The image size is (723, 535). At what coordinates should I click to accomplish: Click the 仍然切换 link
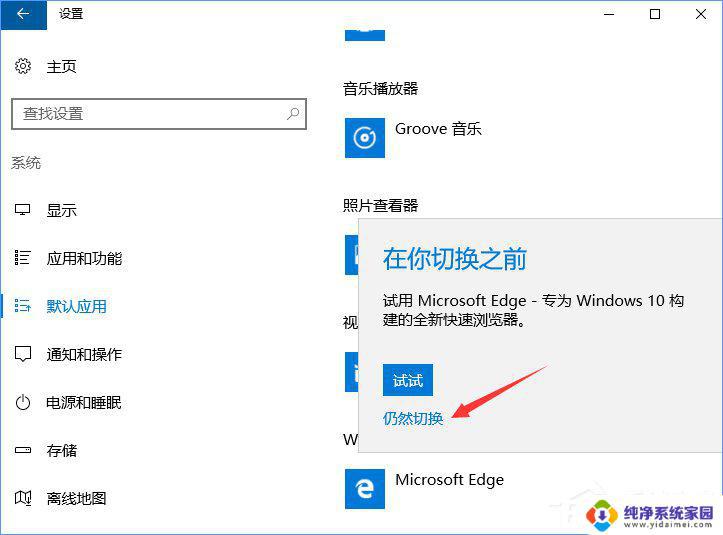(413, 418)
